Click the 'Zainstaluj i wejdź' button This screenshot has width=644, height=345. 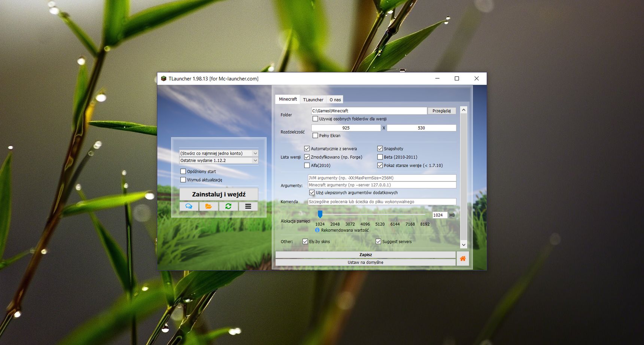click(x=219, y=194)
